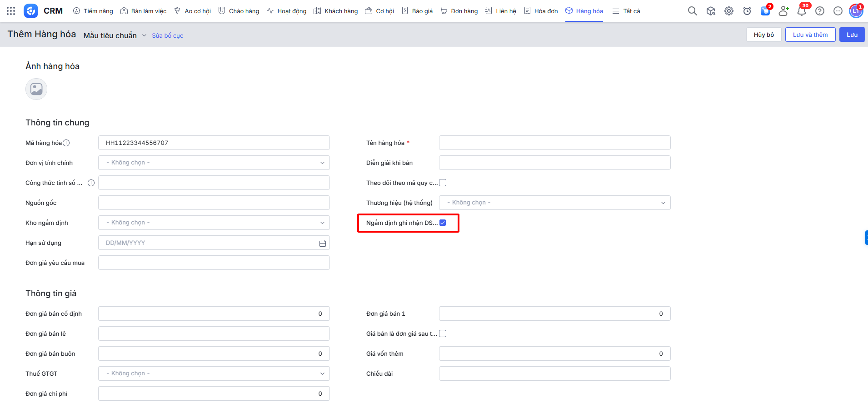
Task: Click the Sửa bố cục link
Action: (167, 35)
